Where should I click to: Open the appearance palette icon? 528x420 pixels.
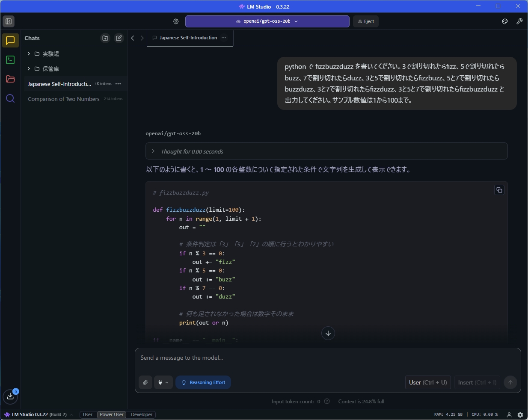tap(505, 21)
